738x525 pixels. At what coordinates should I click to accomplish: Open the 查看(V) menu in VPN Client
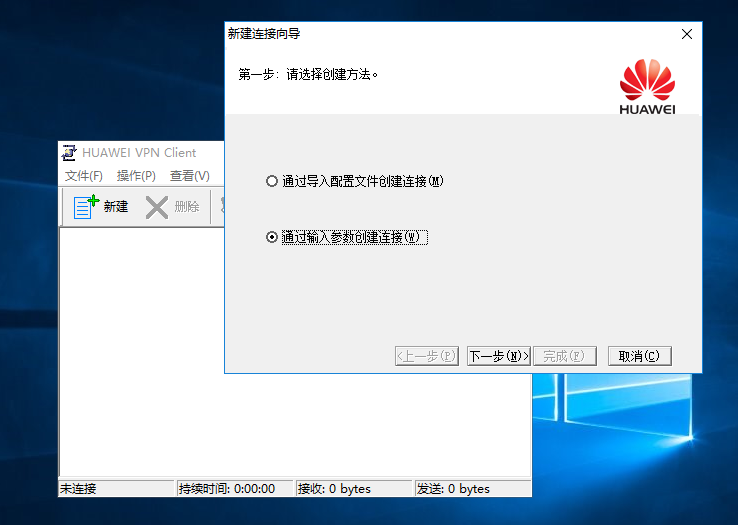pos(190,176)
